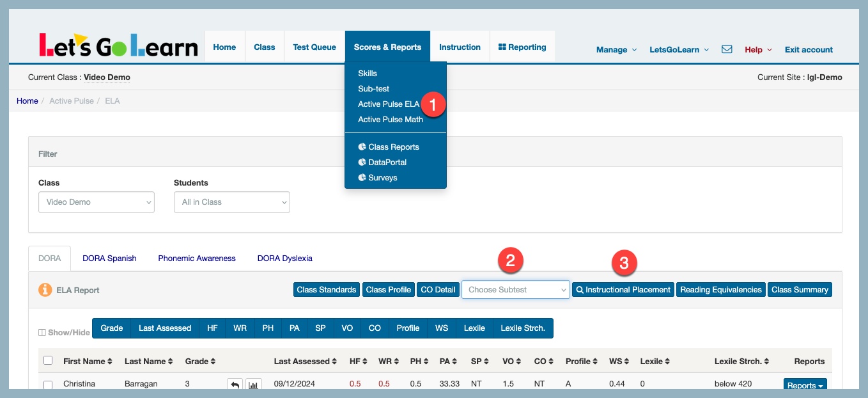
Task: Sort by the Lexile column header
Action: coord(655,362)
